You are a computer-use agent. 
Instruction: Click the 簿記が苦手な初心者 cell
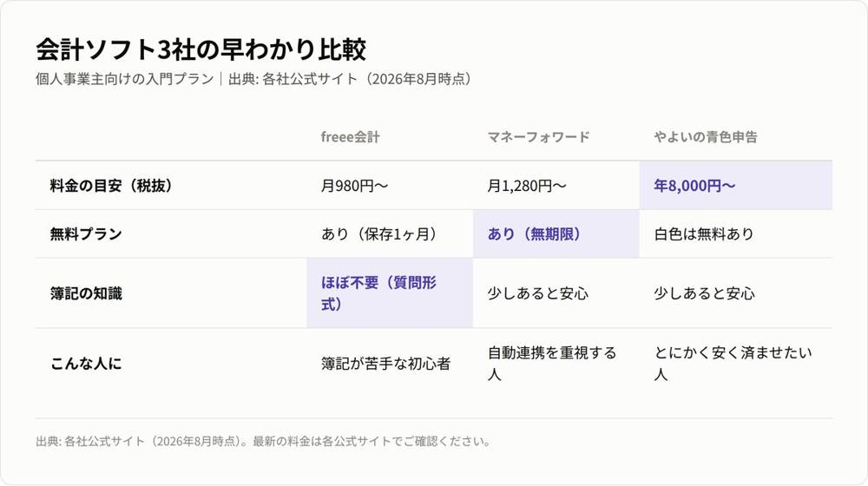[x=390, y=363]
